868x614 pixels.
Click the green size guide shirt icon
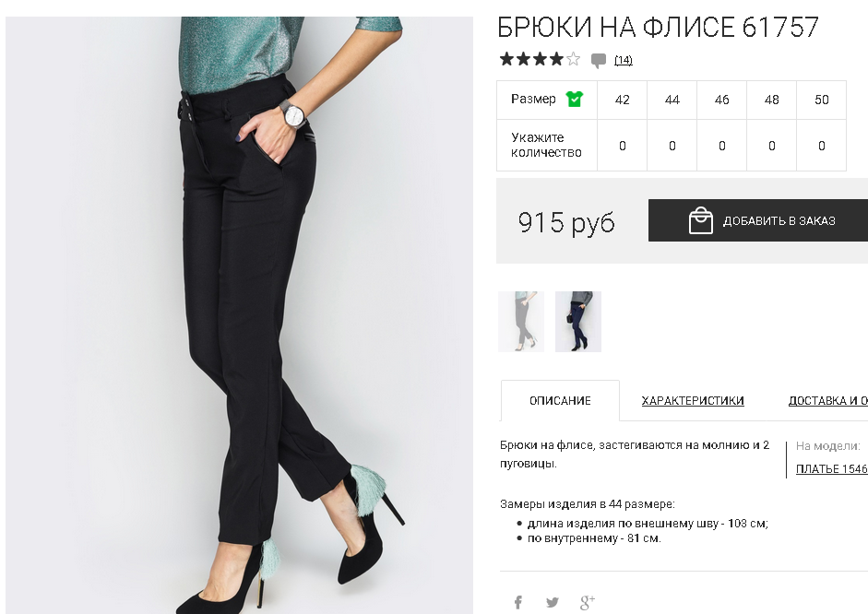pyautogui.click(x=574, y=99)
